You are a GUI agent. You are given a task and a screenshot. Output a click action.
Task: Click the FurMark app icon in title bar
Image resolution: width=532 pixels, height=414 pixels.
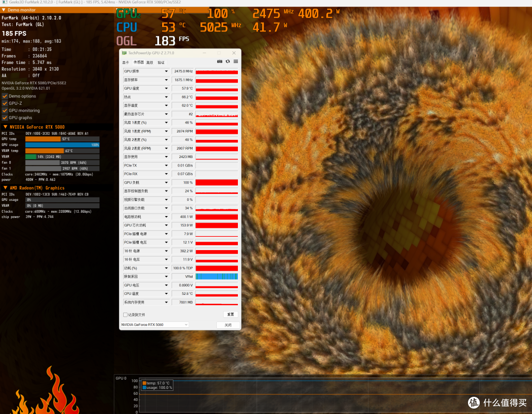click(x=4, y=2)
